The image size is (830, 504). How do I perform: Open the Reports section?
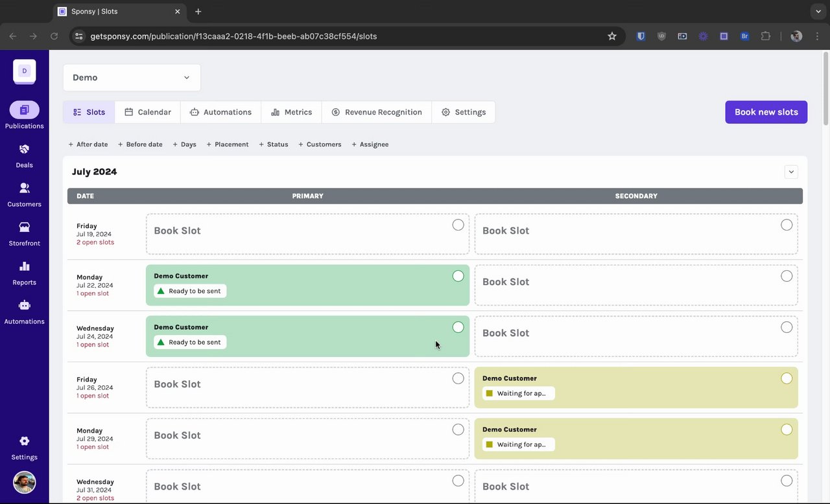24,273
